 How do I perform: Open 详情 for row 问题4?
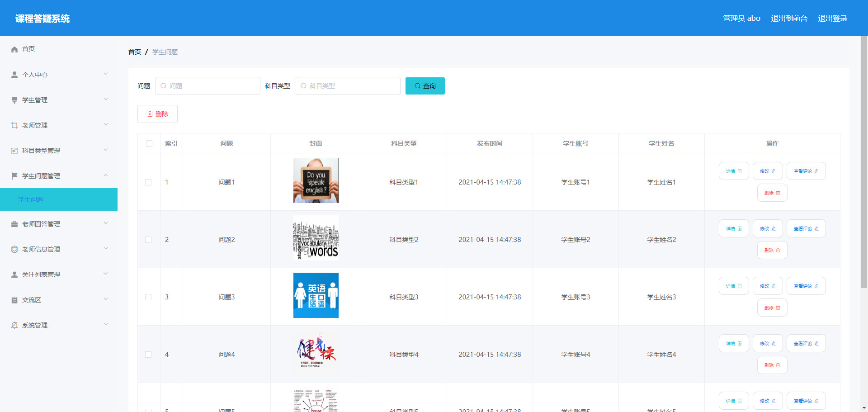(x=734, y=343)
